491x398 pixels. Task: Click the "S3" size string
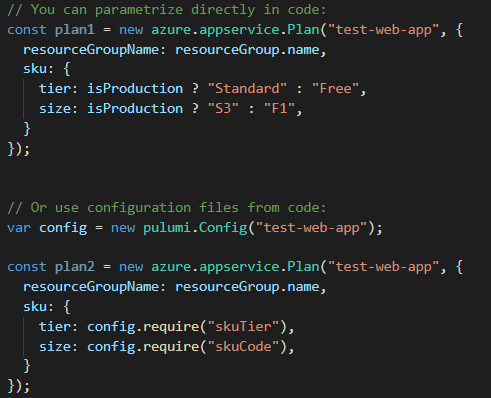point(223,109)
